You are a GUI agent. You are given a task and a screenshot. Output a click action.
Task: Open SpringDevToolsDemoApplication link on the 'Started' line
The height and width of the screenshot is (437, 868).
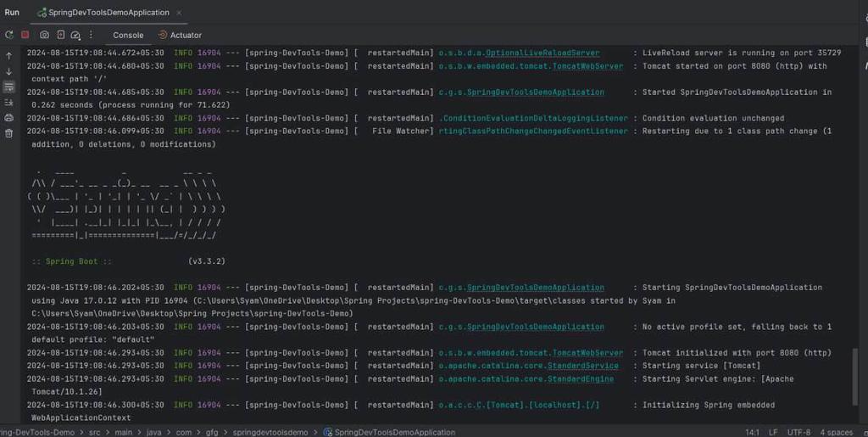tap(536, 92)
